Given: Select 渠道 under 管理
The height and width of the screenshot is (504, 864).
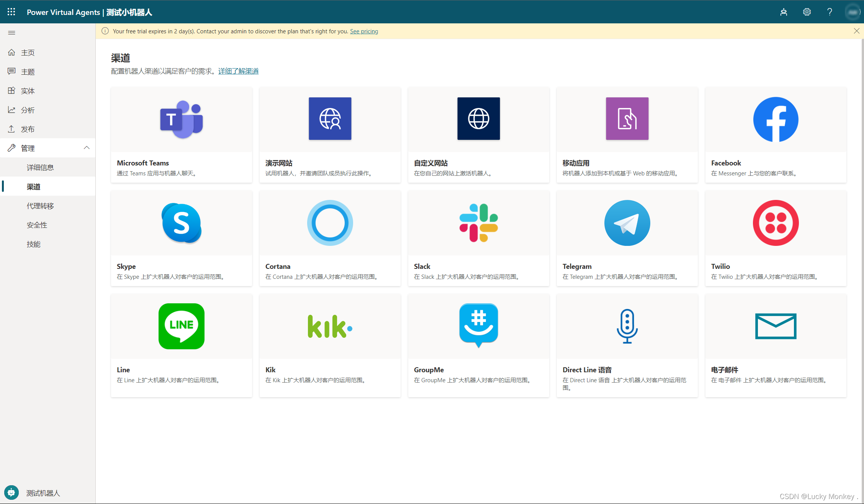Looking at the screenshot, I should coord(47,187).
